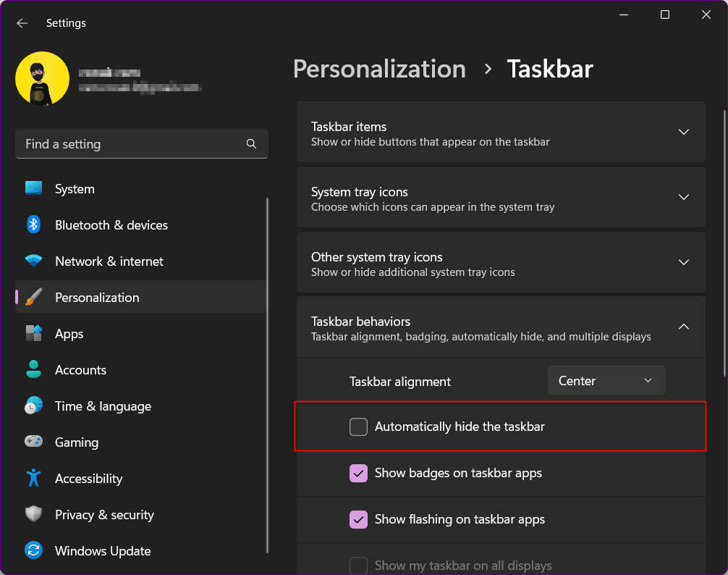Click the Gaming controller icon
The height and width of the screenshot is (575, 728).
click(33, 441)
